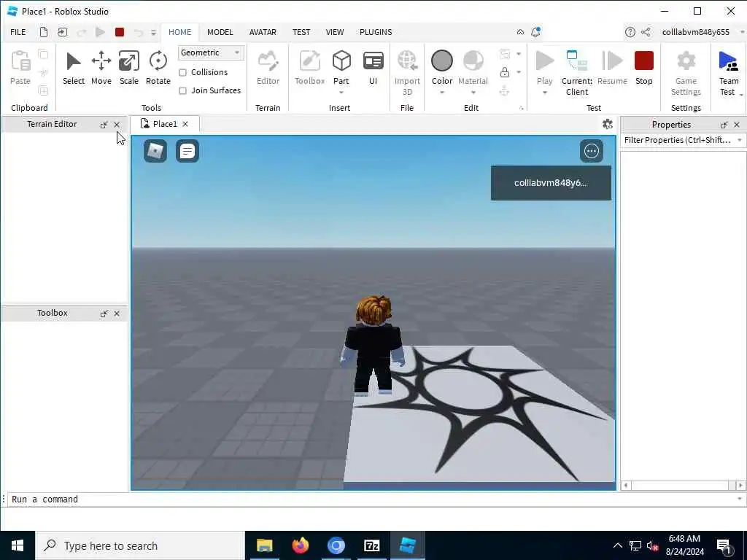This screenshot has width=747, height=560.
Task: Click Resume in Test group
Action: [612, 68]
